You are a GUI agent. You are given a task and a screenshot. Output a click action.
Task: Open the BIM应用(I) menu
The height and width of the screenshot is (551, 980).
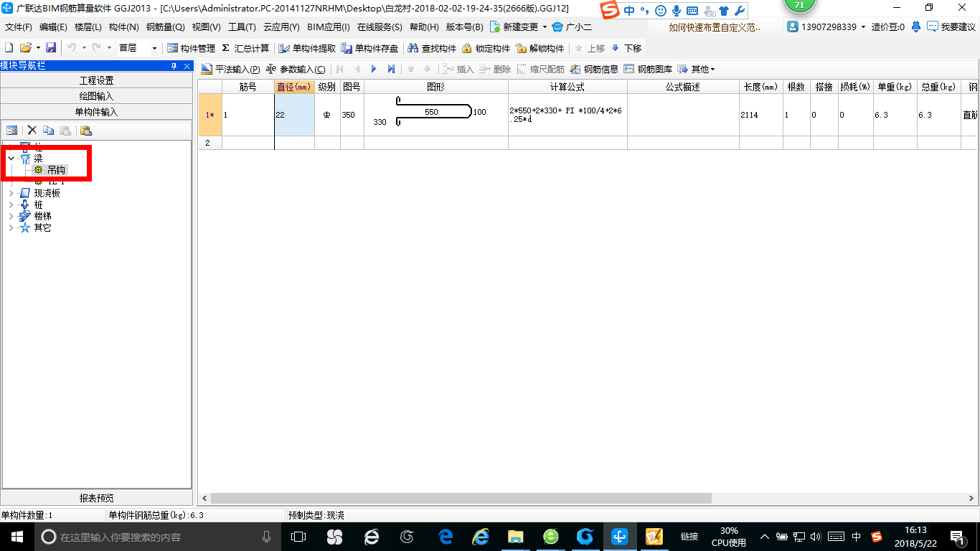[x=328, y=27]
